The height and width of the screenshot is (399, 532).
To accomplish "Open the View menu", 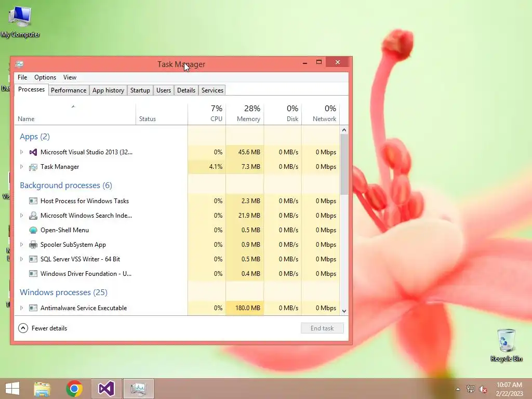I will (x=70, y=77).
